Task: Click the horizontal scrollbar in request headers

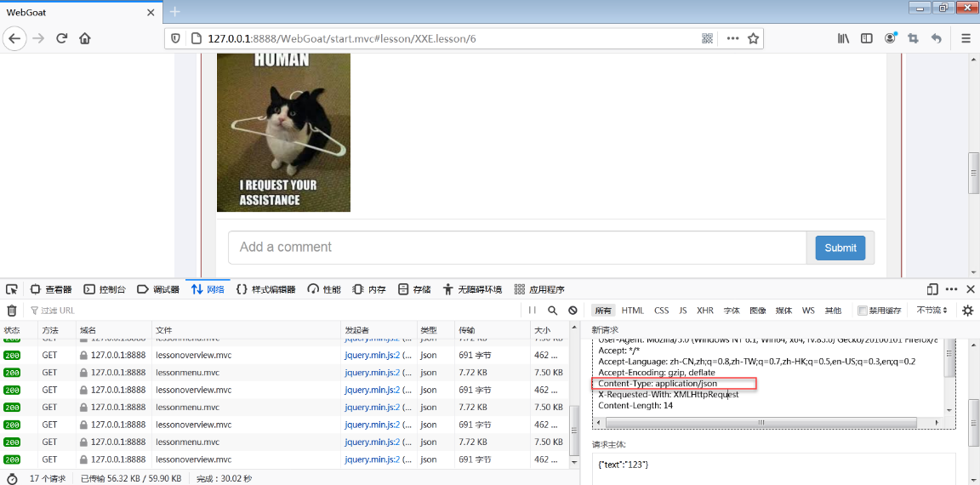Action: click(761, 423)
